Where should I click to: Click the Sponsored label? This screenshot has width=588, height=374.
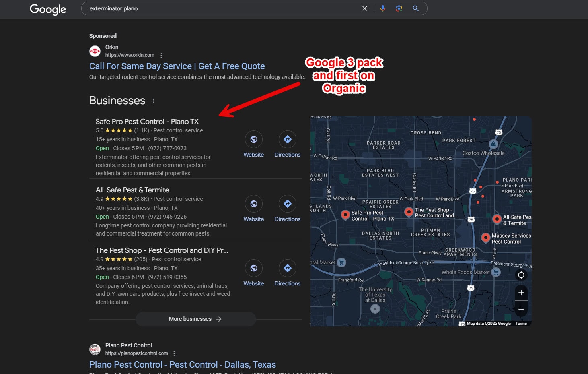click(x=103, y=36)
